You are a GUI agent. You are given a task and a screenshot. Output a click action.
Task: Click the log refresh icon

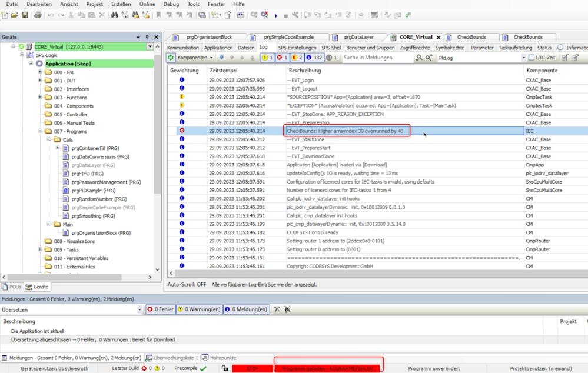[171, 58]
